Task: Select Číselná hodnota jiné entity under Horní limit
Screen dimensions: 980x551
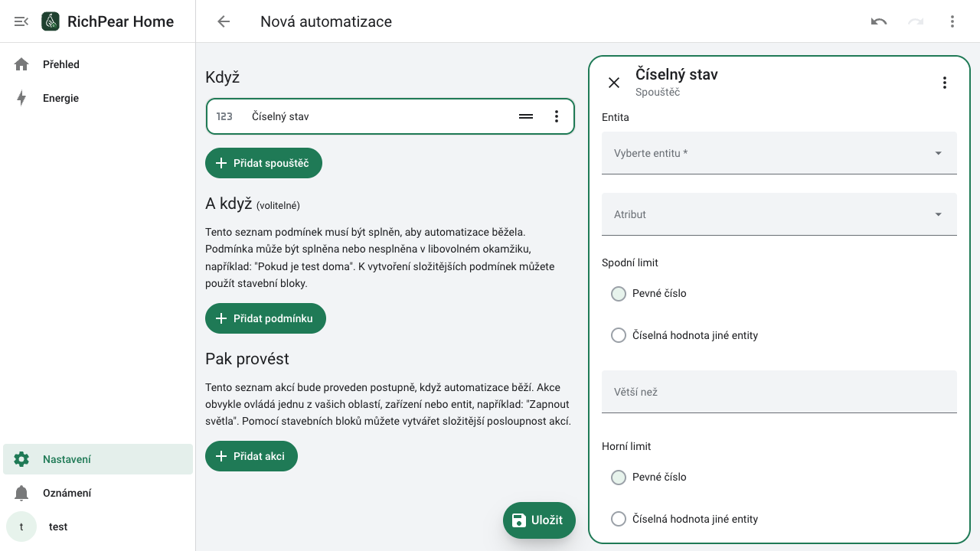Action: [x=619, y=519]
